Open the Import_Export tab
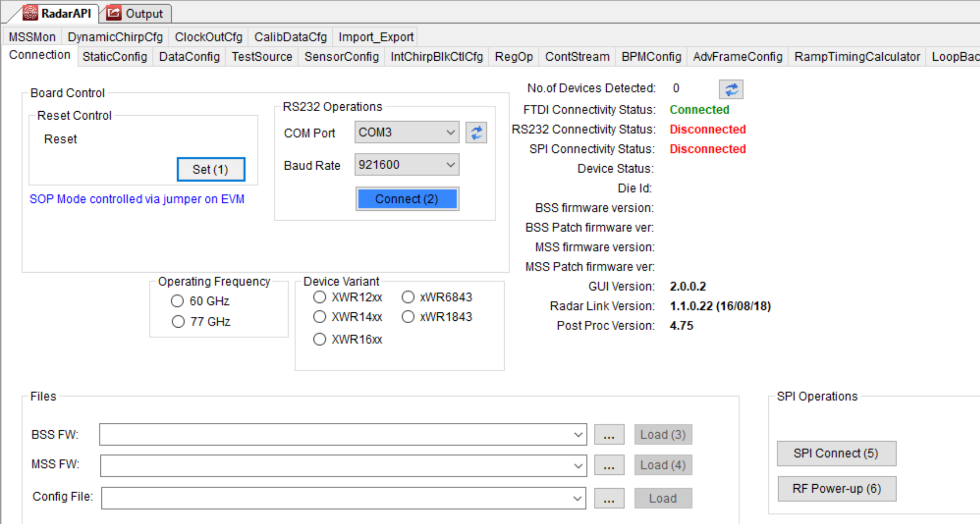The width and height of the screenshot is (980, 524). point(376,37)
